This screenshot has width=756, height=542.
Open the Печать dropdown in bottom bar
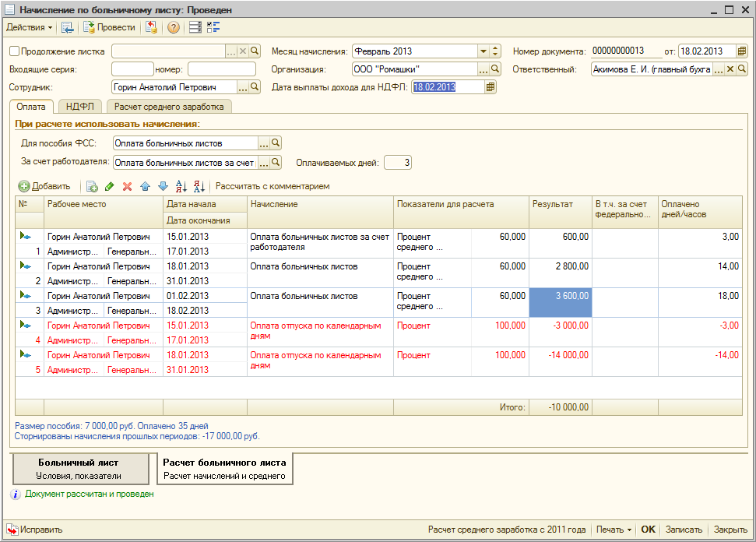[x=614, y=530]
